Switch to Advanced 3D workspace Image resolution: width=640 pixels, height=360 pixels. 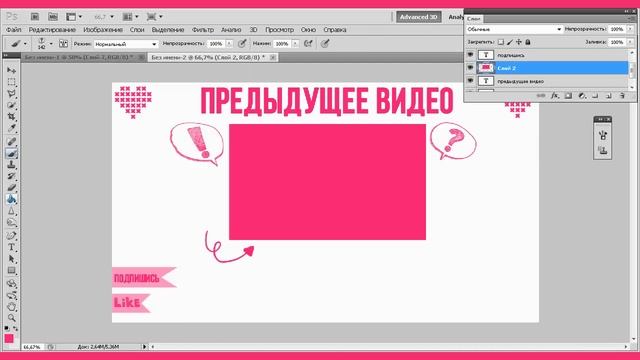click(x=419, y=17)
